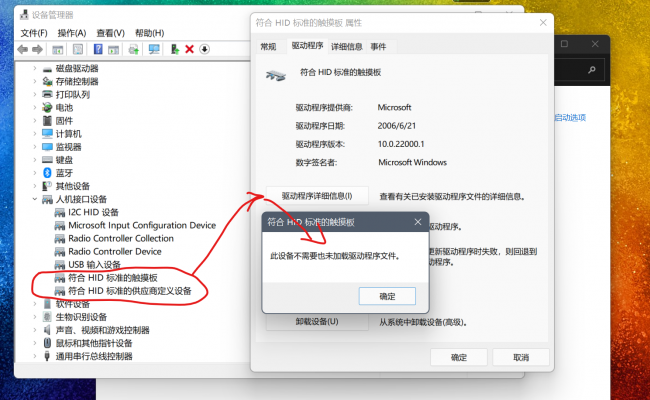The image size is (650, 400).
Task: Click the speaker icon beside 声音、视频和游戏控制器
Action: [47, 330]
